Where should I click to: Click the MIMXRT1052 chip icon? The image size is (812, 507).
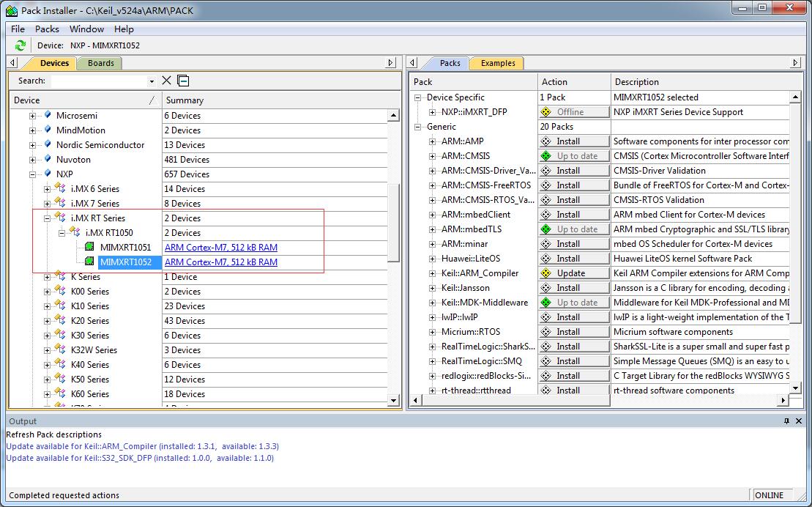89,262
